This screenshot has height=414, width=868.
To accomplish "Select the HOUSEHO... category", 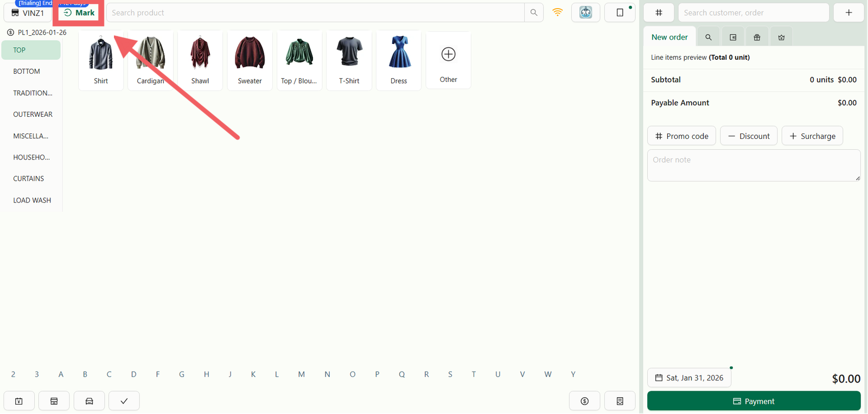I will click(31, 157).
